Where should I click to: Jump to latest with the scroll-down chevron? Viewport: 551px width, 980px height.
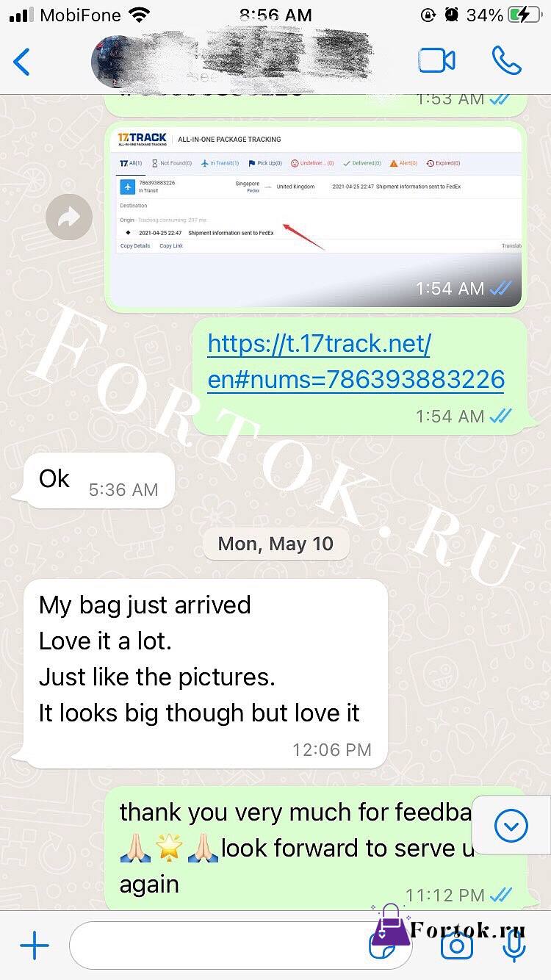(511, 826)
